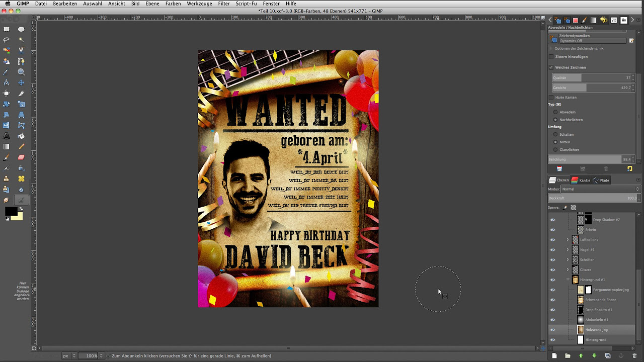Hide the Pergamentpapier.jpg layer
The height and width of the screenshot is (362, 644).
[x=552, y=290]
